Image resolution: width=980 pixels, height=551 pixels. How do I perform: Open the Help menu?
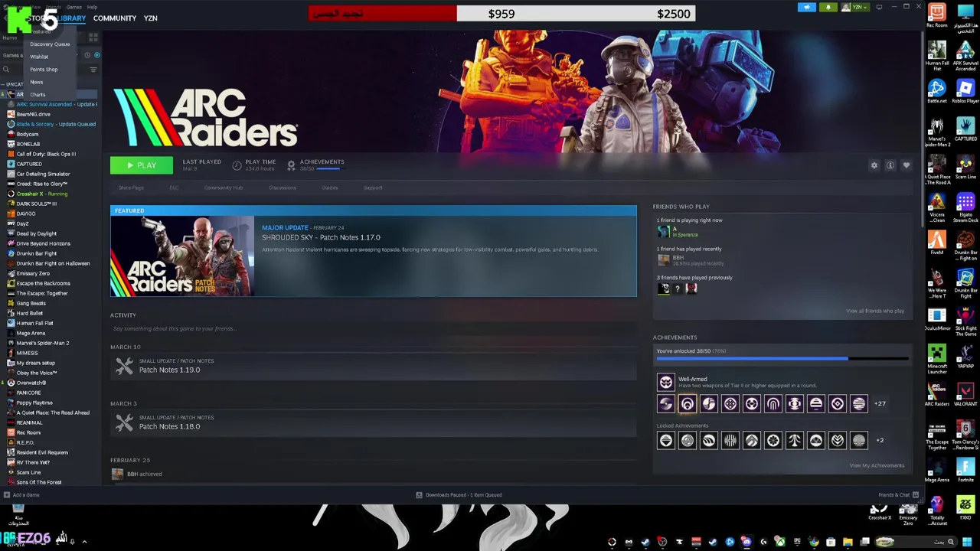click(x=92, y=7)
